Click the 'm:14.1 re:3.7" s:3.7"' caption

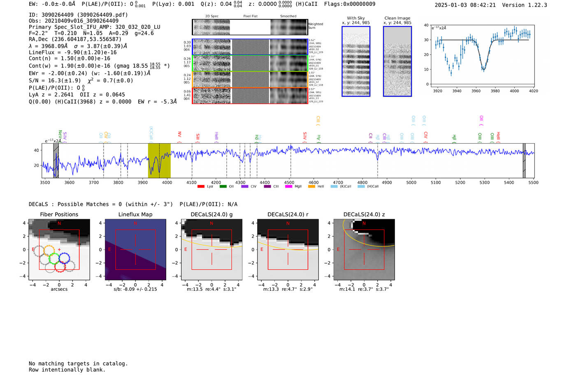pos(364,289)
